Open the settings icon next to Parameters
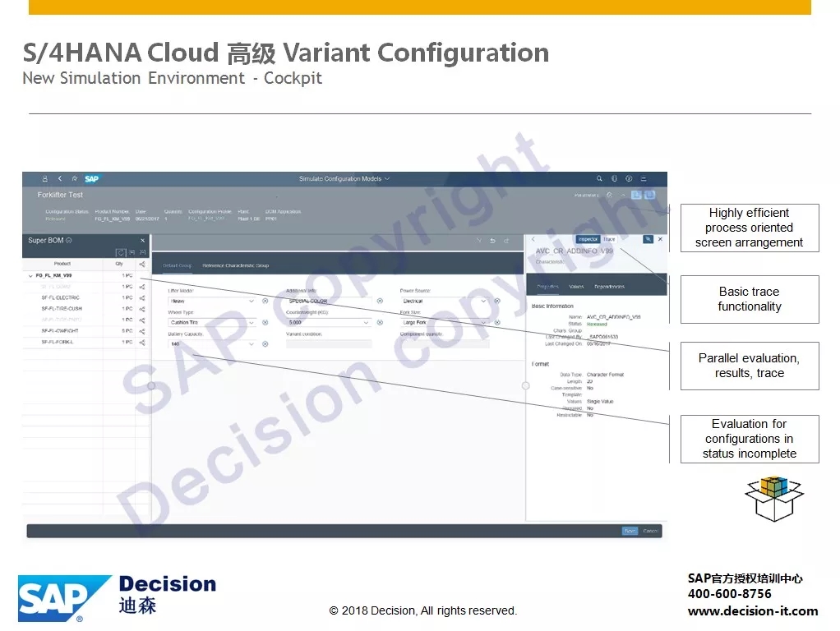Viewport: 840px width, 631px height. tap(609, 196)
